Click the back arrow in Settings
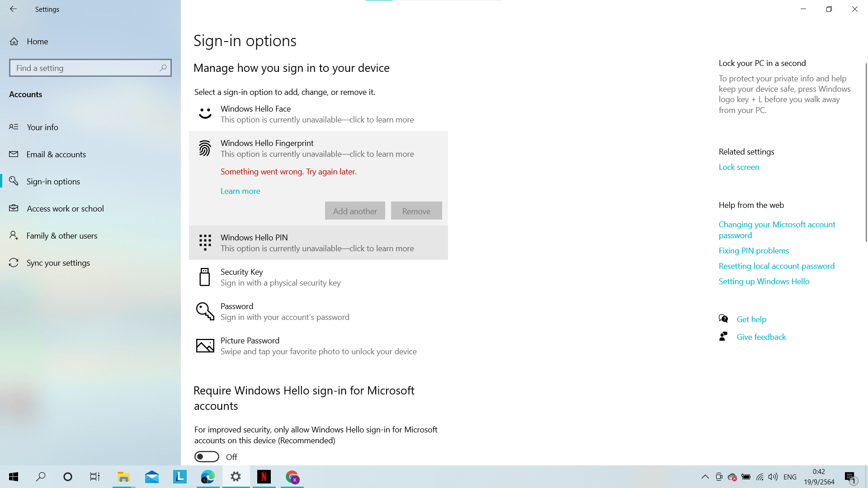The height and width of the screenshot is (488, 868). click(13, 9)
